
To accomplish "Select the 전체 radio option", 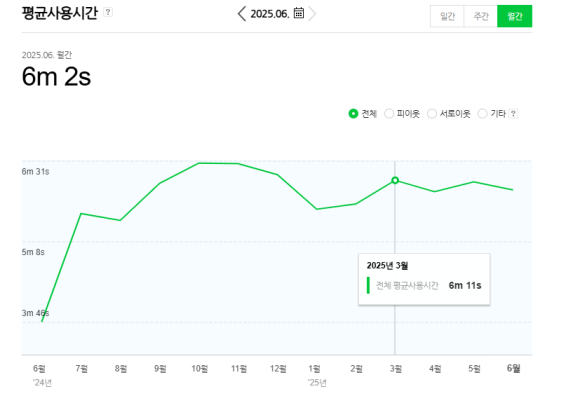I will 353,114.
